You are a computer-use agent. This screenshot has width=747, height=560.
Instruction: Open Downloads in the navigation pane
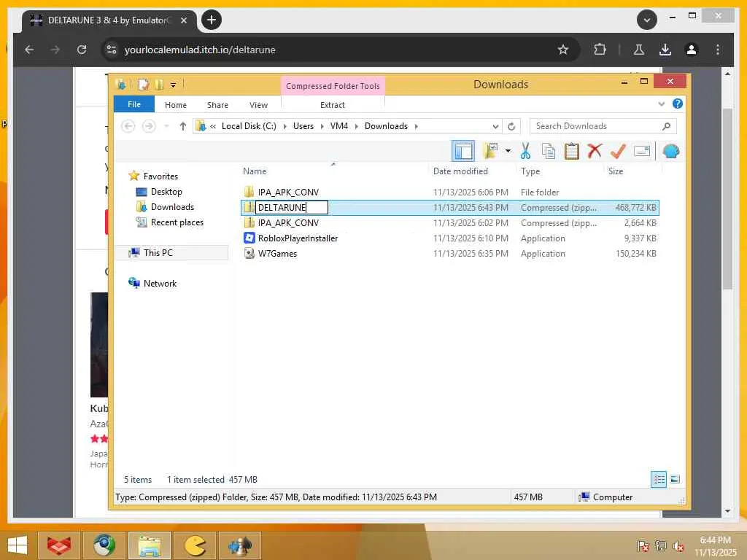point(172,206)
